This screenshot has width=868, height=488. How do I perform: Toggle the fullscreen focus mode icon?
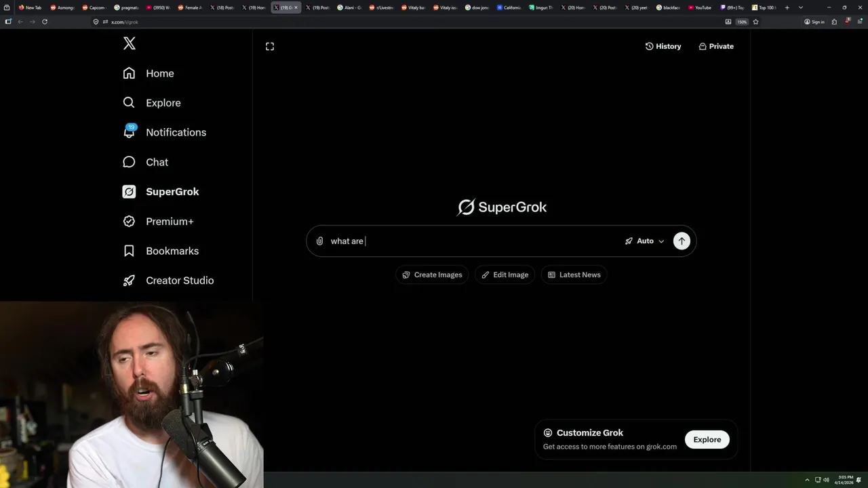pyautogui.click(x=270, y=46)
